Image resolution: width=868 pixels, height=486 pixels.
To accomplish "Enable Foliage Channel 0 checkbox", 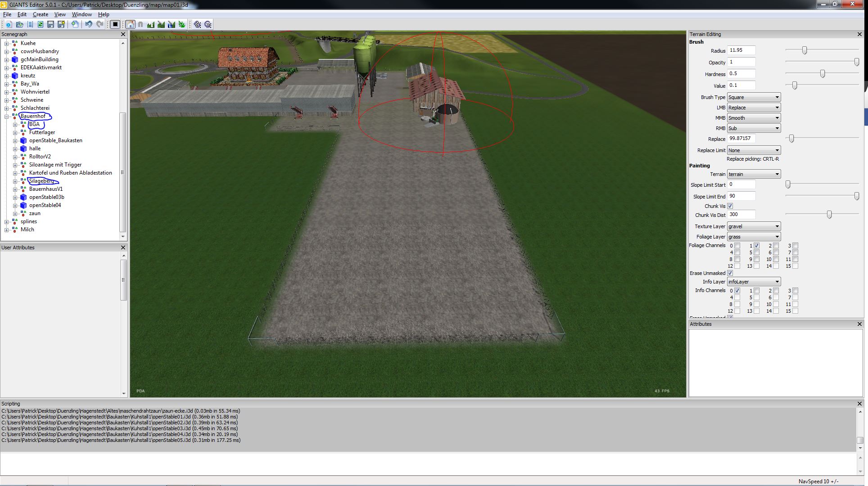I will (x=737, y=246).
